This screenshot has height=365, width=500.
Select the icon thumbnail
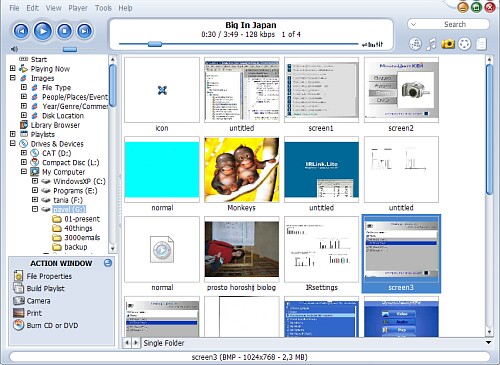(162, 90)
